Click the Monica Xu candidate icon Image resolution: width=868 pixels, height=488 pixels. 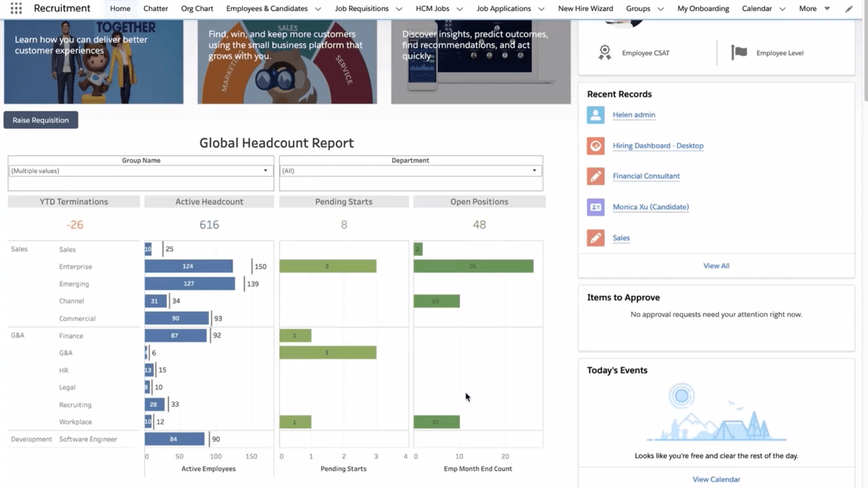595,207
